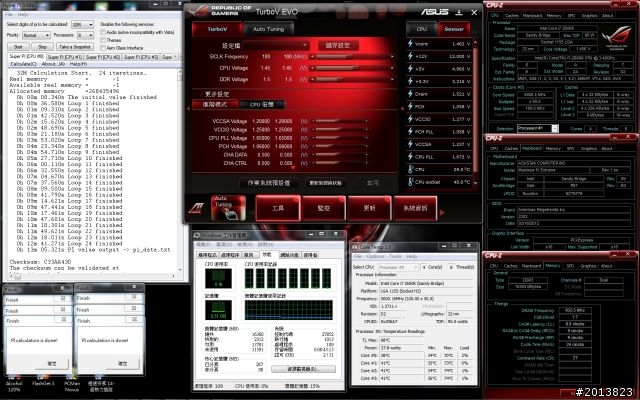
Task: Click the save profile button next to the profile dropdown
Action: tap(337, 45)
